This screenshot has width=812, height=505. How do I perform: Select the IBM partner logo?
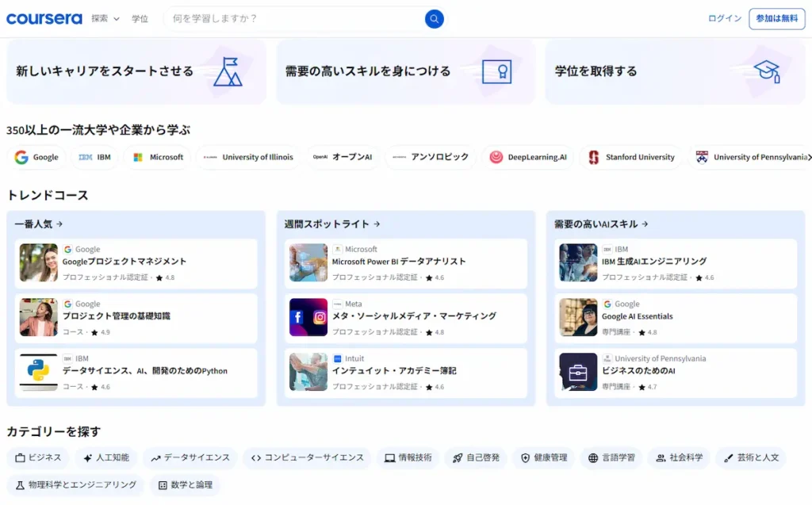point(95,157)
